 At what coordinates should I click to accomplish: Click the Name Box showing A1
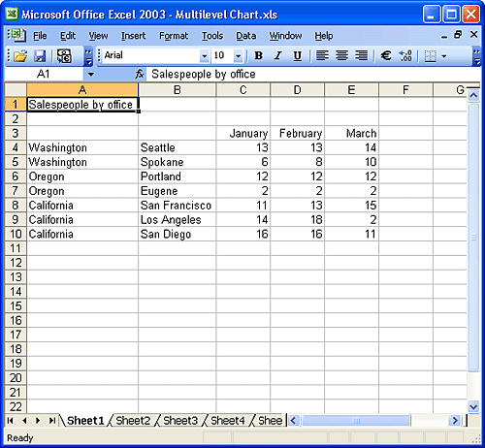(44, 75)
